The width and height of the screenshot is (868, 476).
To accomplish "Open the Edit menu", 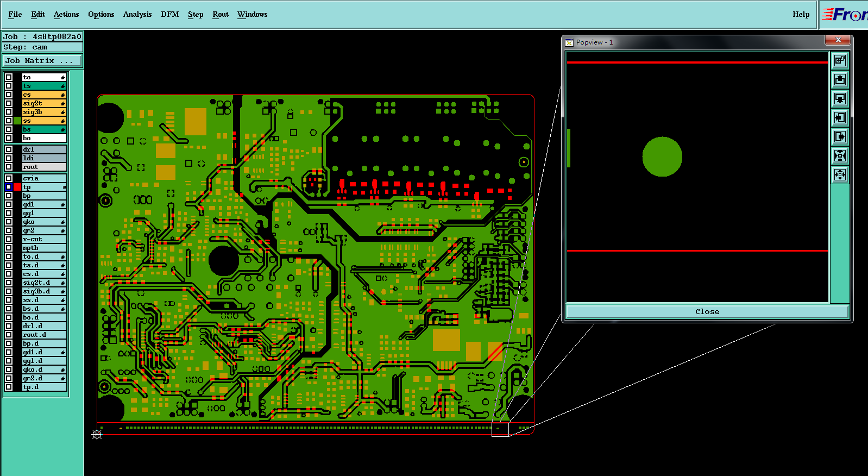I will (x=38, y=15).
